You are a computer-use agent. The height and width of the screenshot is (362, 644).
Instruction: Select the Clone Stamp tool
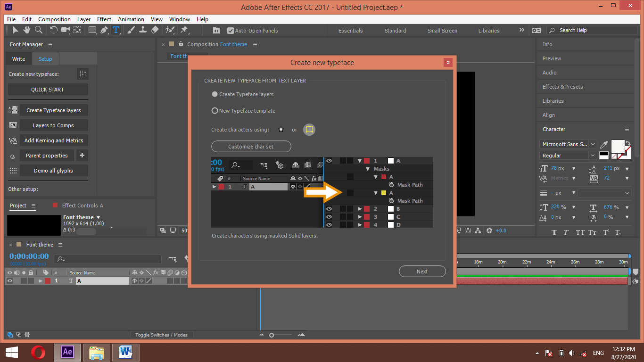pos(143,30)
